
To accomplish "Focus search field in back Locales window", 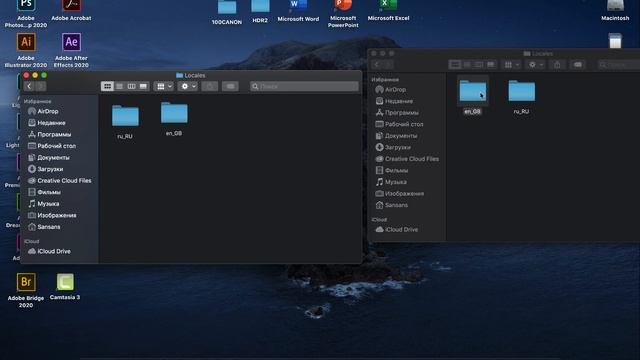I will (x=619, y=64).
